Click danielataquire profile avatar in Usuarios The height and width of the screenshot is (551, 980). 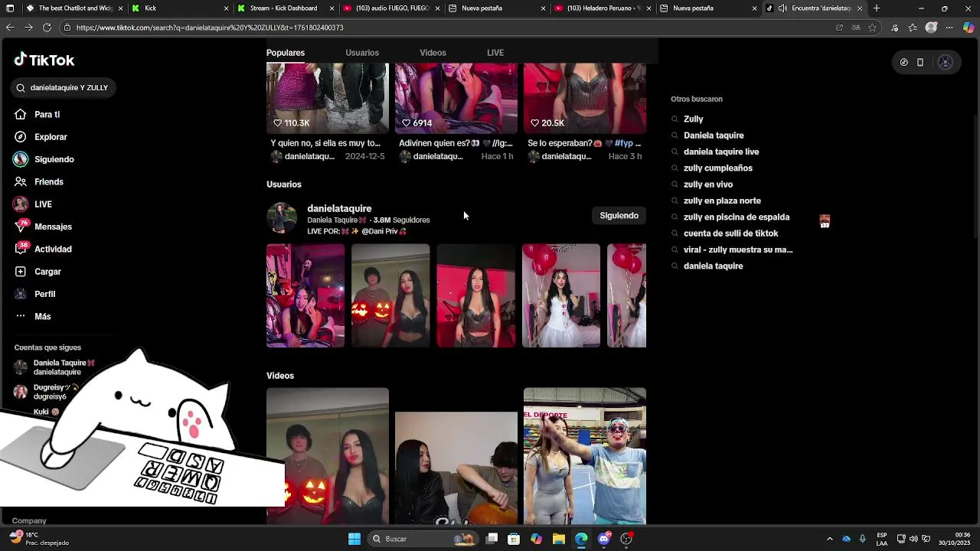[282, 218]
